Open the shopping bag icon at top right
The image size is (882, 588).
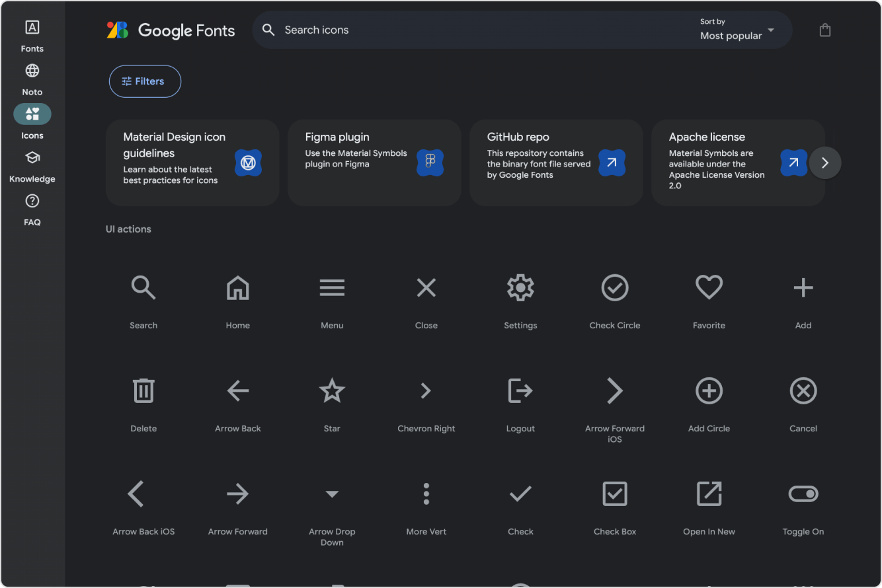coord(825,30)
